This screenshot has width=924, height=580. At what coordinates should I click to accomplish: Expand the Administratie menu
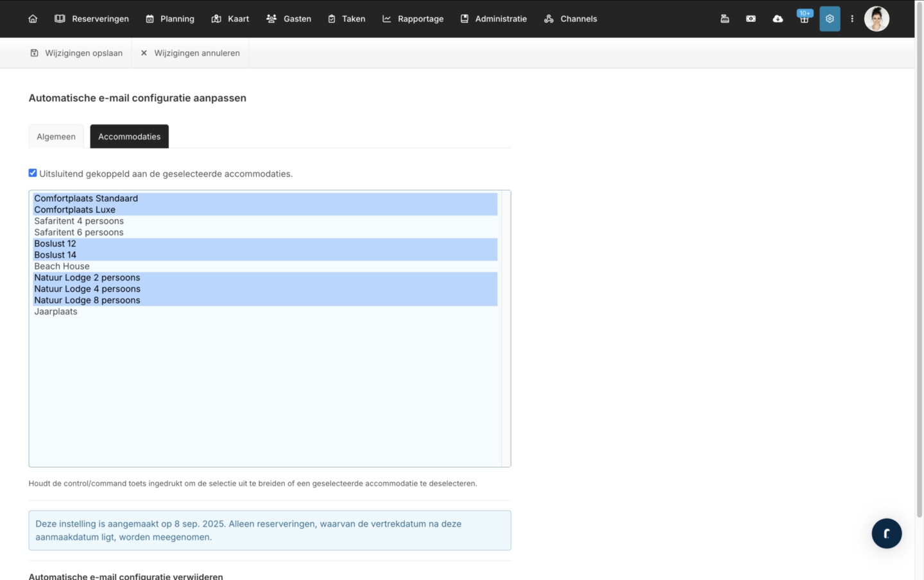click(x=493, y=19)
